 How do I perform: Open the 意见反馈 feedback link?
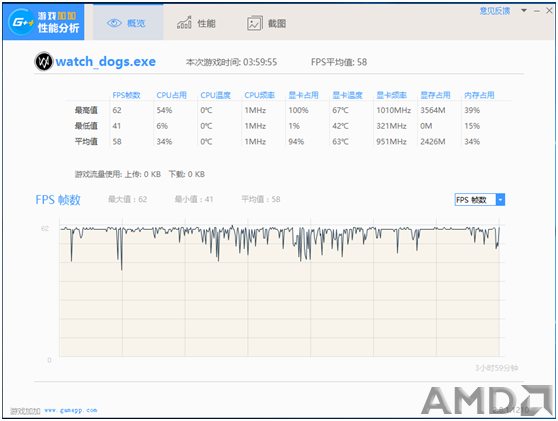pos(495,11)
